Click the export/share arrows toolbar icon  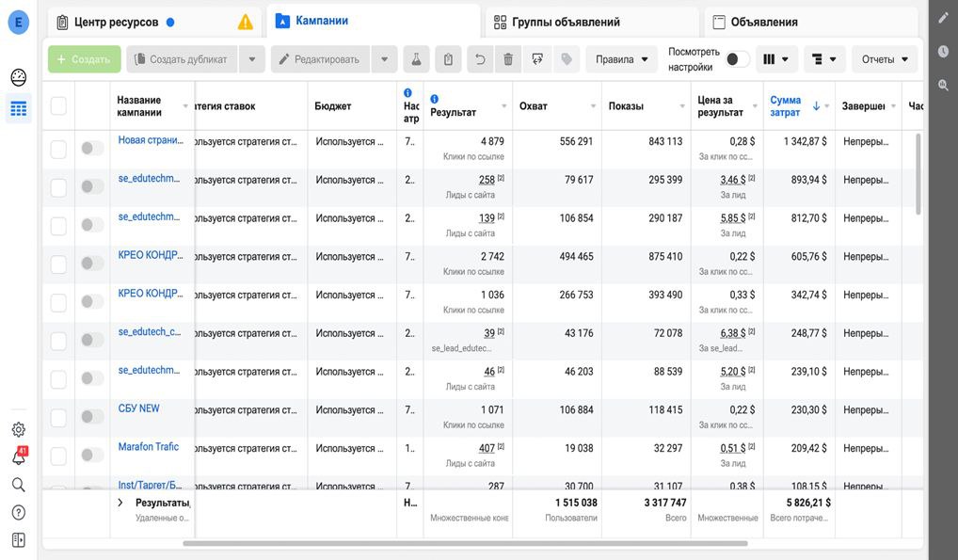pos(537,59)
